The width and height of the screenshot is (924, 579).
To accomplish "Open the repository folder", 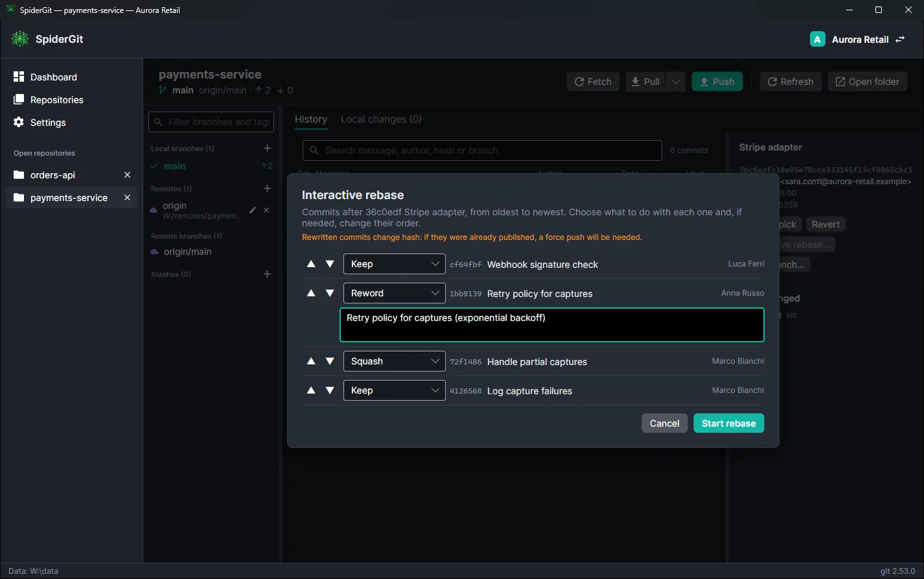I will pos(867,82).
